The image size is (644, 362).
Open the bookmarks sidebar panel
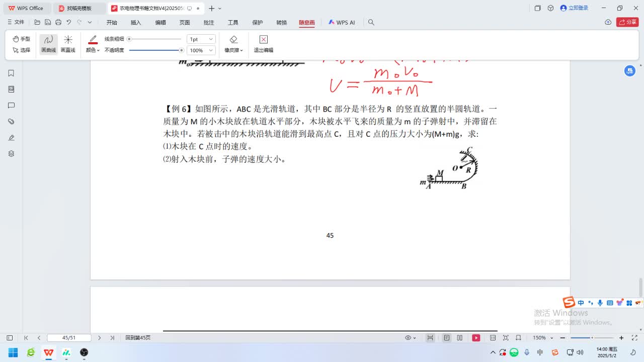(11, 73)
